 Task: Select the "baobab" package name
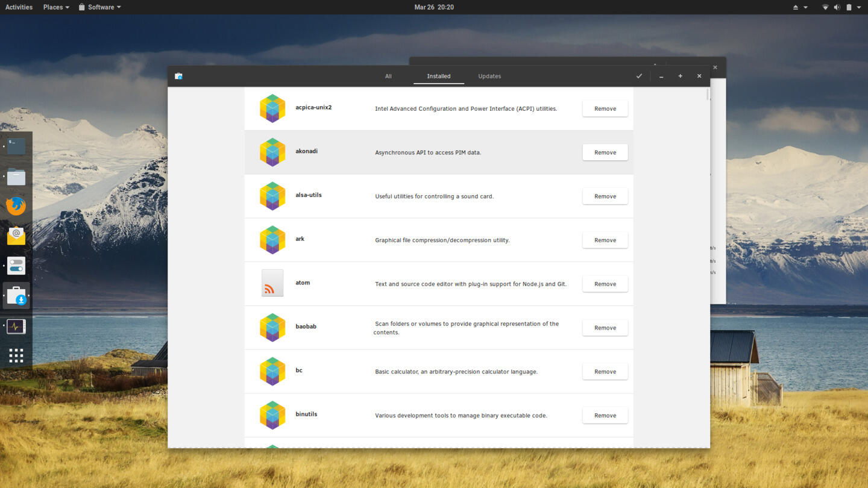point(306,327)
